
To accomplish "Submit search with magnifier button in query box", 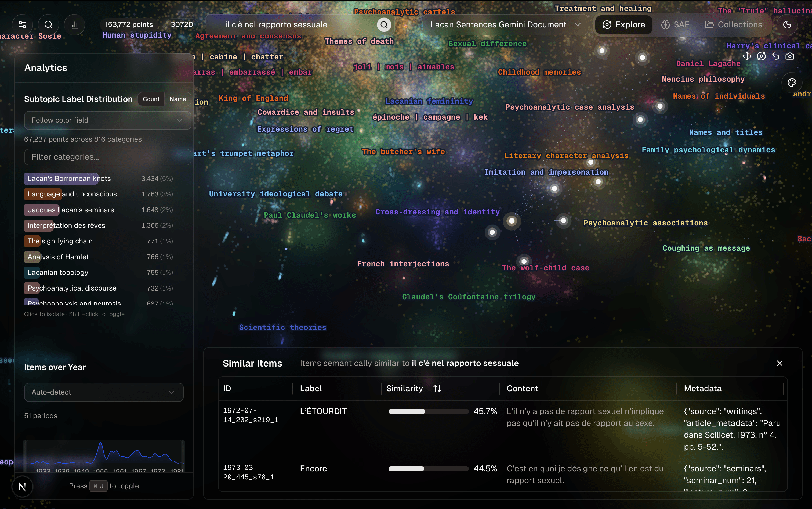I will 384,24.
